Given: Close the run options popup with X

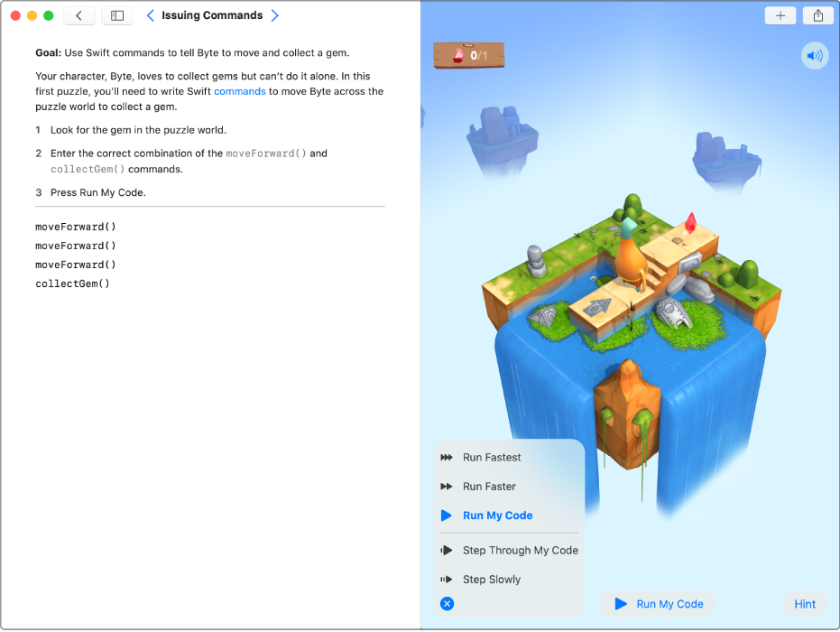Looking at the screenshot, I should pyautogui.click(x=447, y=604).
